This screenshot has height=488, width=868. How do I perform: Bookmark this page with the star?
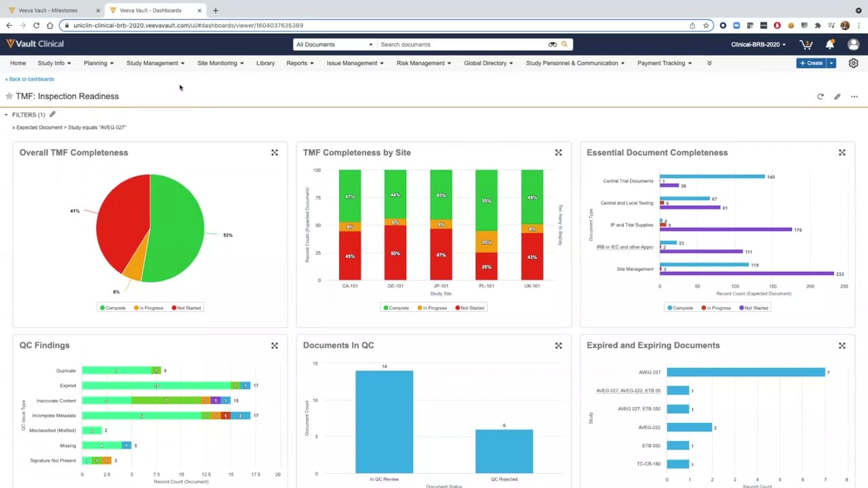pos(706,25)
